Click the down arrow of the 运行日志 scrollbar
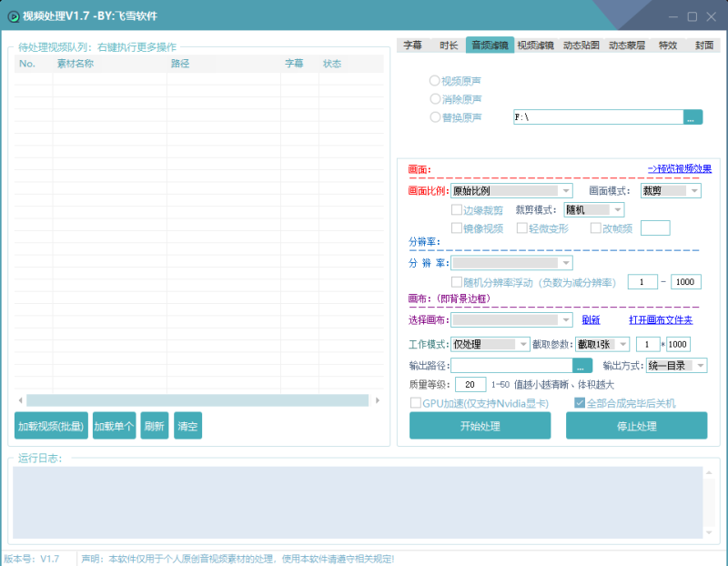This screenshot has width=728, height=566. 708,531
